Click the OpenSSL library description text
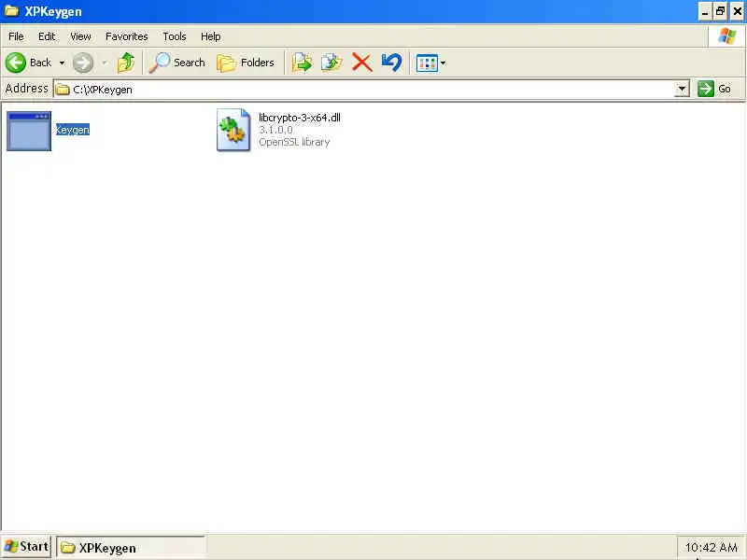 tap(294, 142)
